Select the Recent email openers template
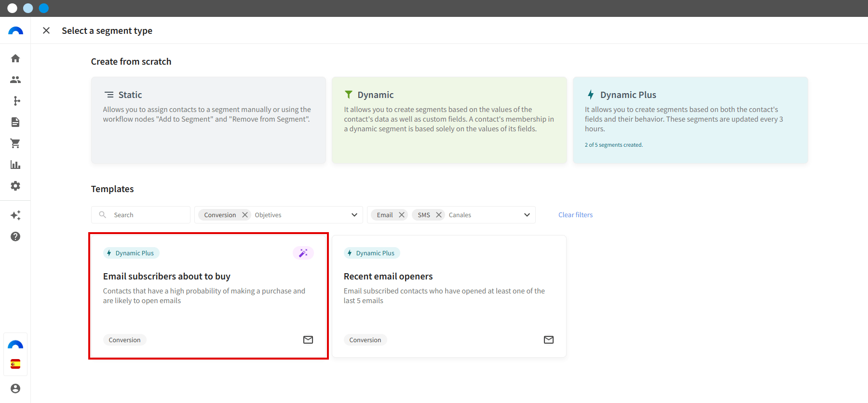 pyautogui.click(x=449, y=296)
